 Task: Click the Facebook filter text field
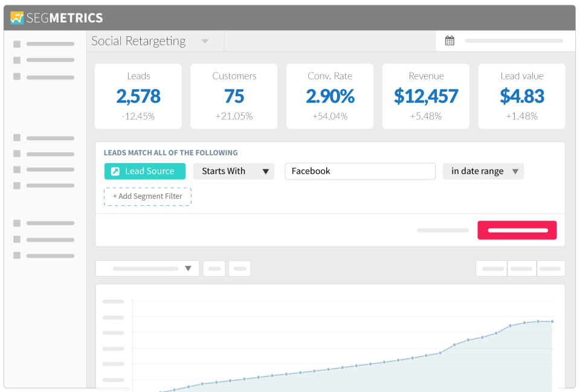[x=360, y=171]
